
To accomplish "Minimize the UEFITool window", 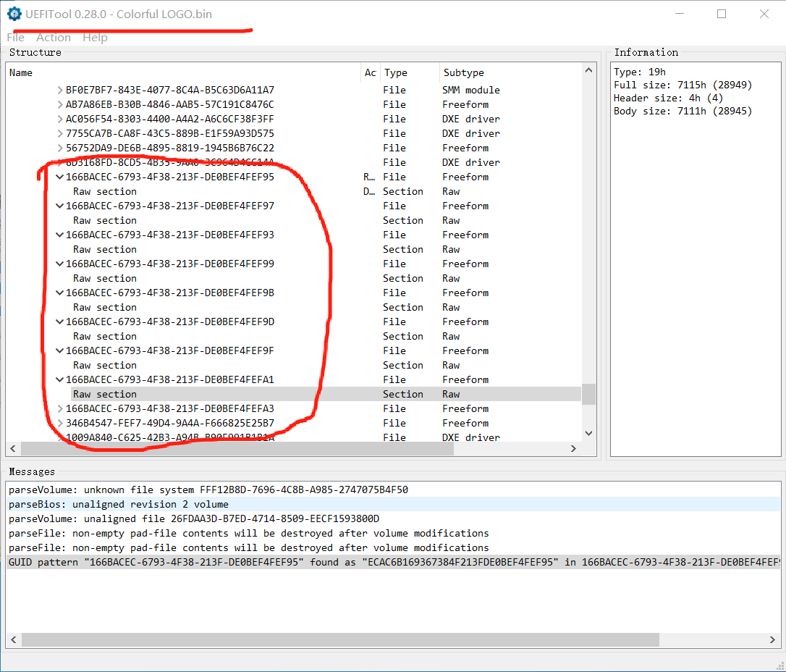I will [x=680, y=14].
